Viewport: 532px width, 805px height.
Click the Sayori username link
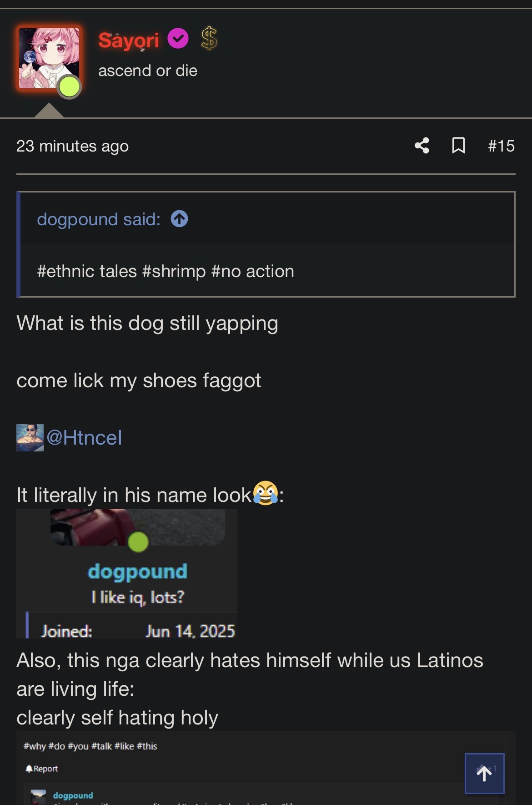tap(129, 40)
